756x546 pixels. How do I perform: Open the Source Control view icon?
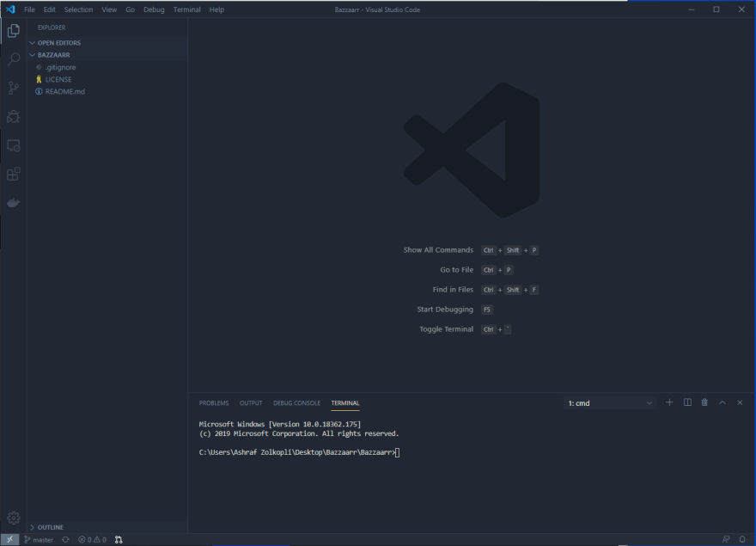click(x=14, y=88)
